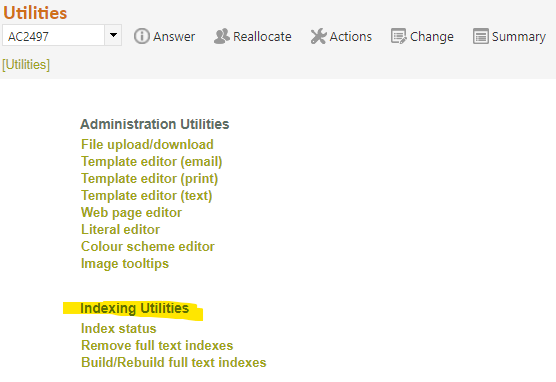Open the Web page editor
The image size is (556, 382).
[131, 212]
